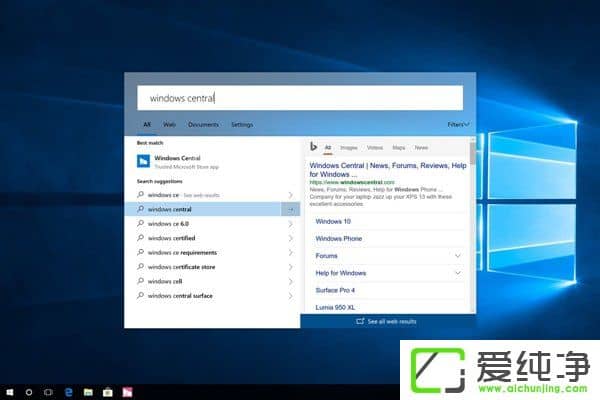Select 'windows certificate store' suggestion text
Screen dimensions: 600x400
pos(181,267)
